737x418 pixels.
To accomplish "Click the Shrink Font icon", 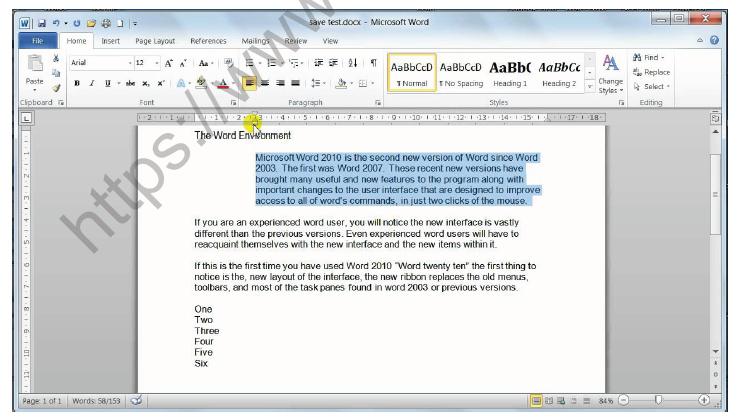I will pyautogui.click(x=183, y=63).
